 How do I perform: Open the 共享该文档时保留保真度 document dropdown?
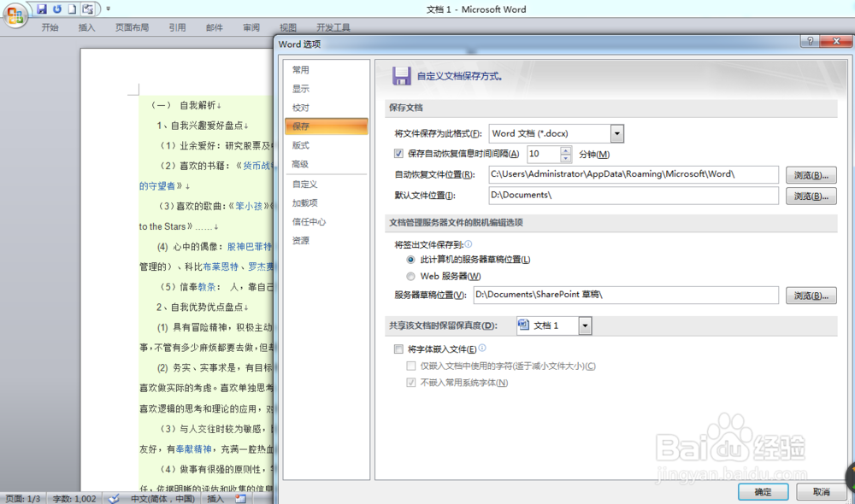(585, 325)
